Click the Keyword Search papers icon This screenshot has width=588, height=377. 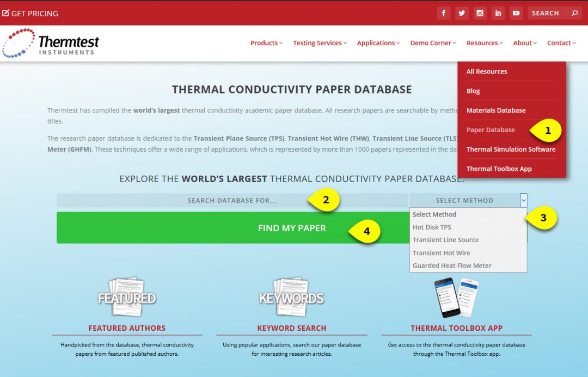click(x=292, y=296)
